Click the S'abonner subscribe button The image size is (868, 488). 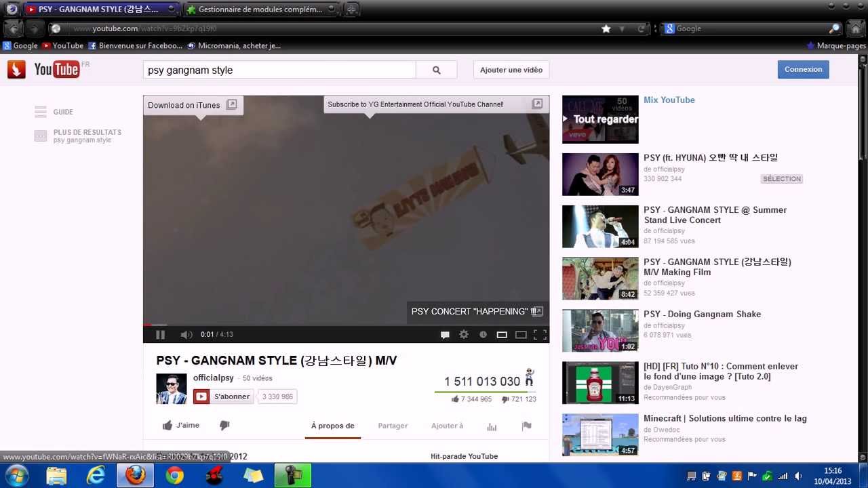click(x=223, y=396)
